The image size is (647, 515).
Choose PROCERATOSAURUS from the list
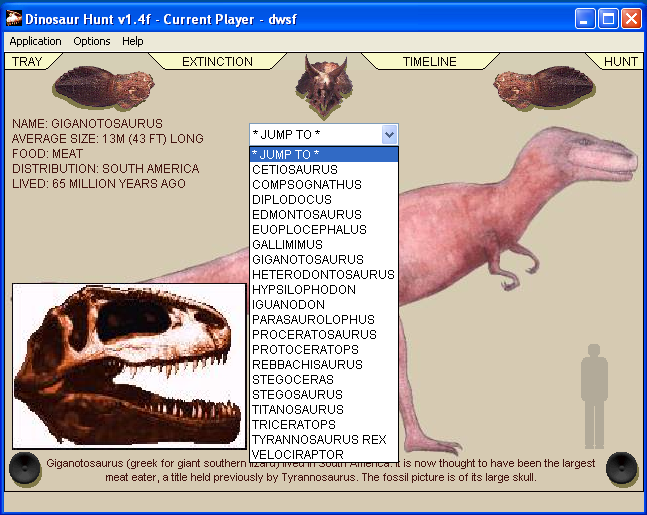click(x=324, y=335)
